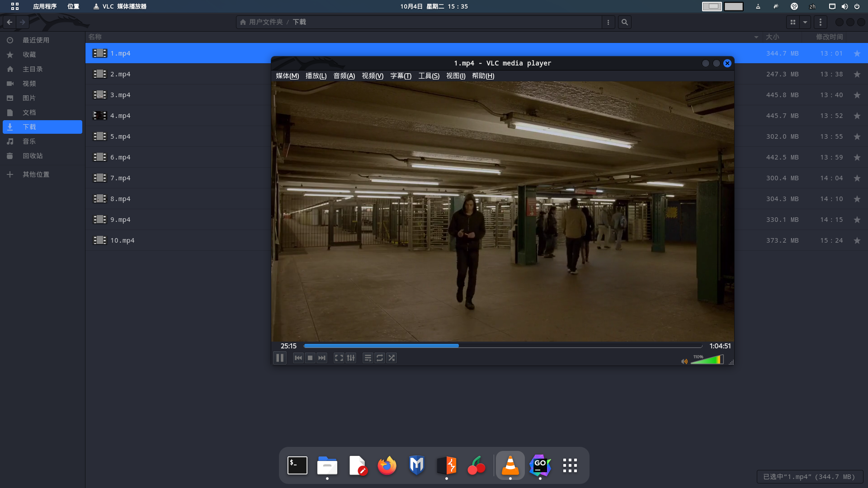Launch Metasploit from dock
This screenshot has height=488, width=868.
point(417,465)
